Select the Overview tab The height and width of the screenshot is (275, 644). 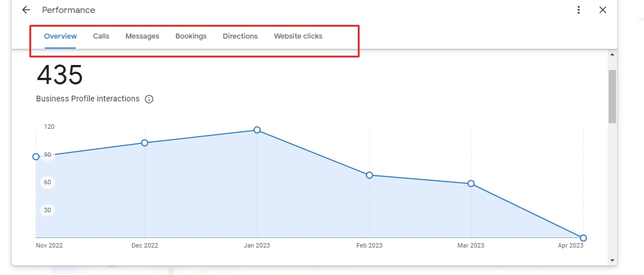tap(61, 36)
